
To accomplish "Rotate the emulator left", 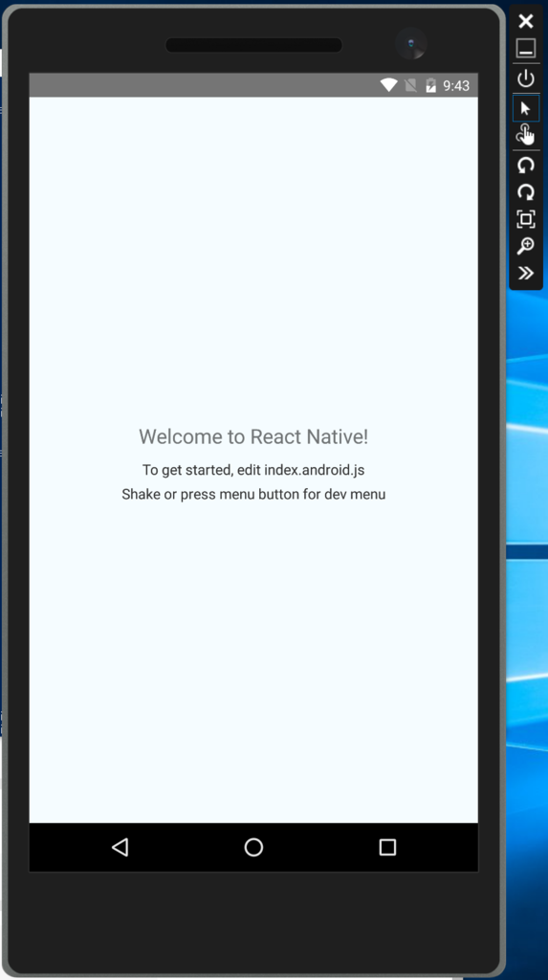I will tap(526, 165).
